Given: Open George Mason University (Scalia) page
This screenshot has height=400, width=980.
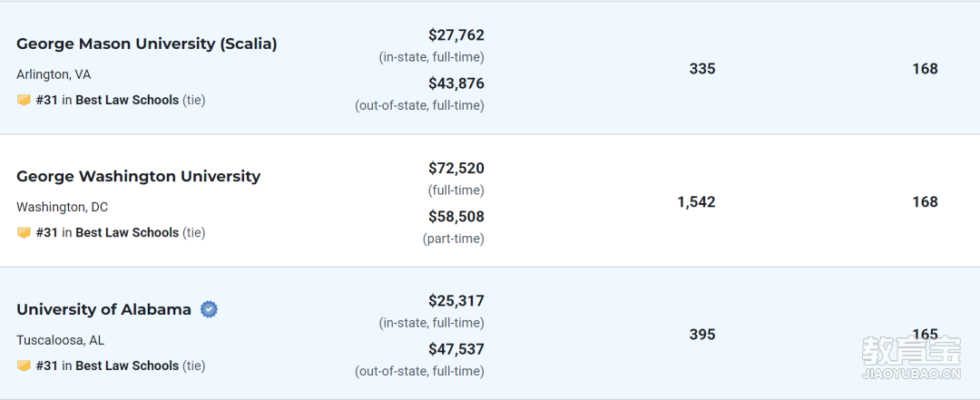Looking at the screenshot, I should (147, 44).
